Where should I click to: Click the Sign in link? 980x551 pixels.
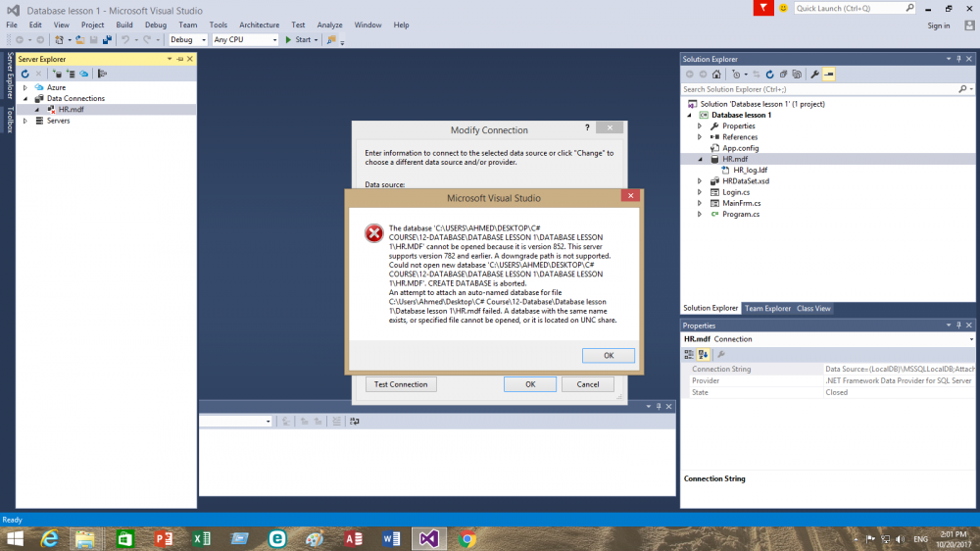click(x=938, y=25)
